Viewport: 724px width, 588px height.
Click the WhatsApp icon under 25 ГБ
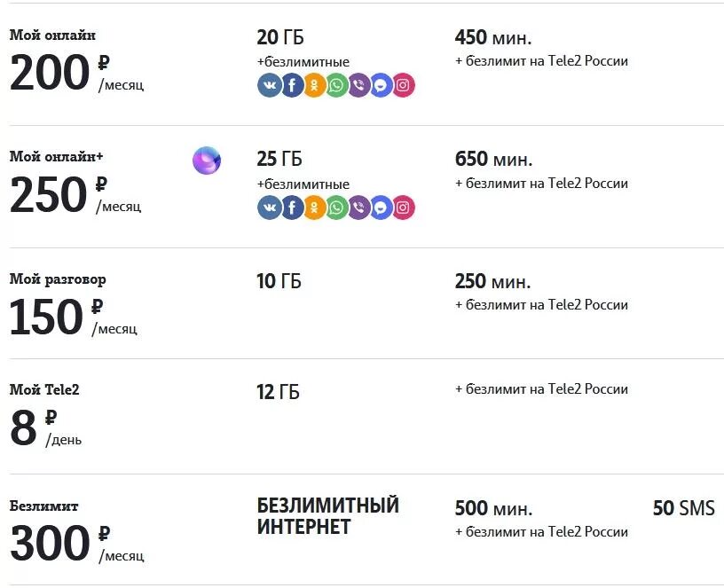336,208
